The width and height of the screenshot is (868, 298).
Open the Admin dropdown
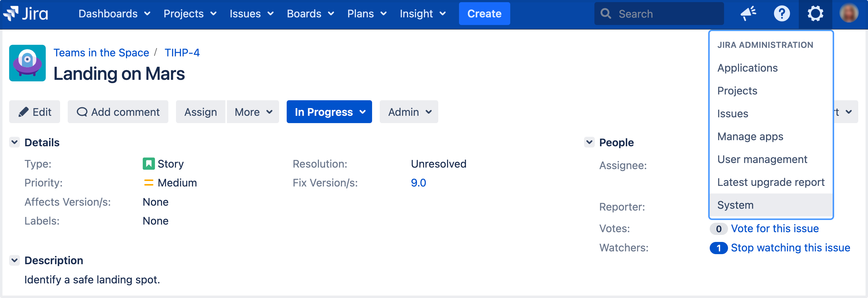coord(409,112)
